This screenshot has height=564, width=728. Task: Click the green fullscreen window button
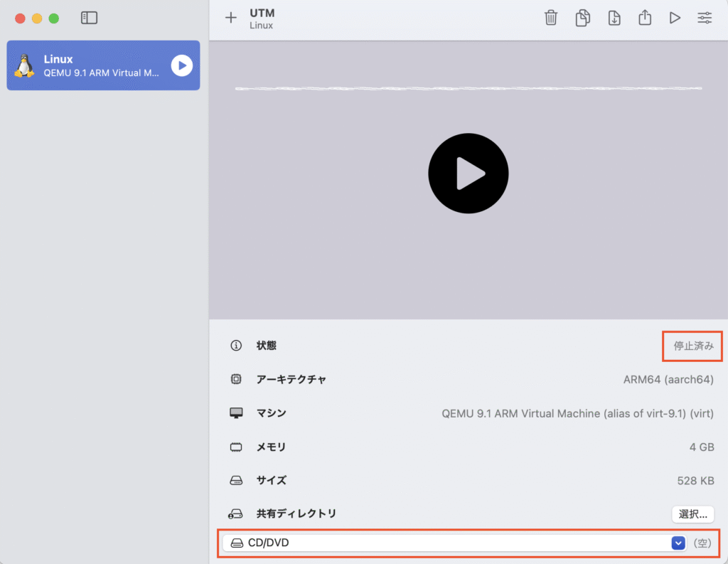click(54, 18)
